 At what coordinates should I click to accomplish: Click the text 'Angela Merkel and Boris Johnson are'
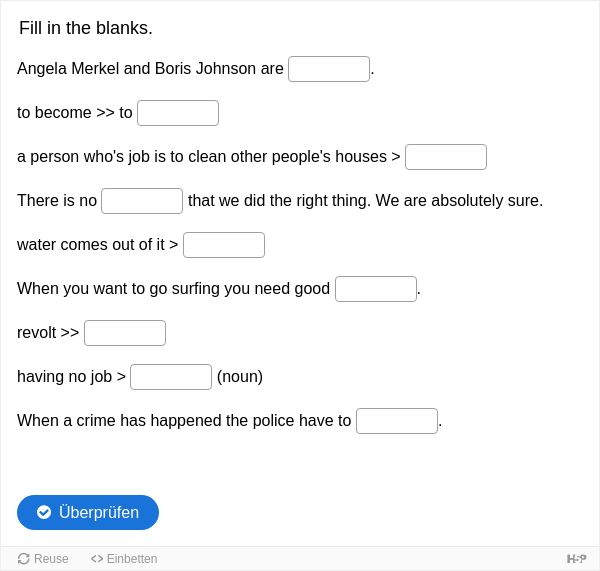click(150, 69)
